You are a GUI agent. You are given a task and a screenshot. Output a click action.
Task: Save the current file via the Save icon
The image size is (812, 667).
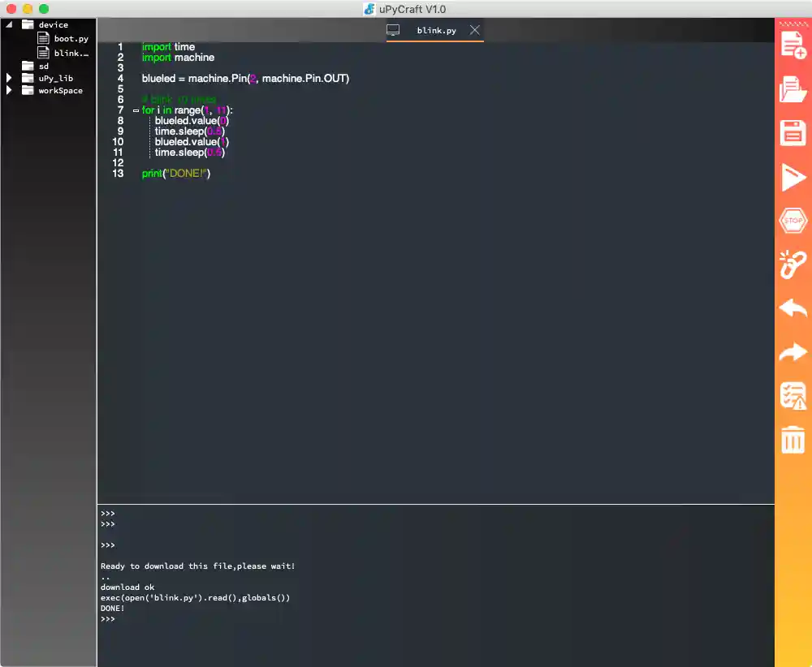793,133
